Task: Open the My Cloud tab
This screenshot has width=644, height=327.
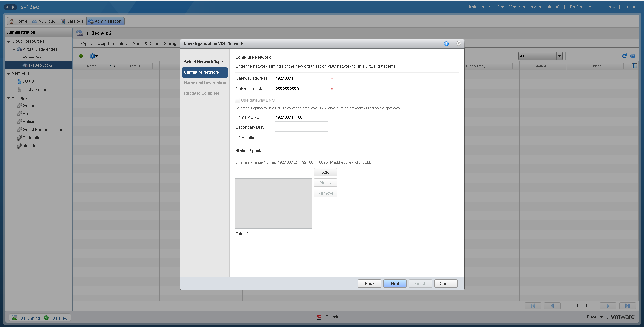Action: (x=44, y=21)
